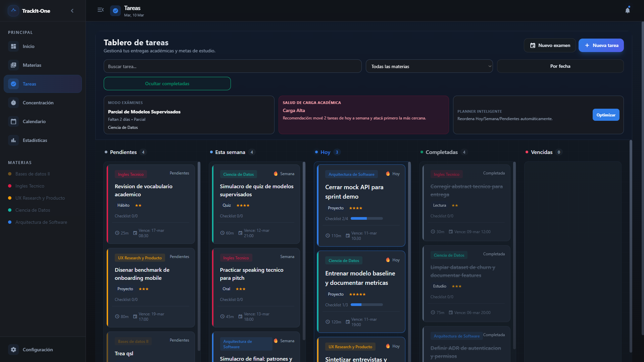Click Optimizar in Planner Inteligente
Viewport: 644px width, 362px height.
[x=606, y=115]
